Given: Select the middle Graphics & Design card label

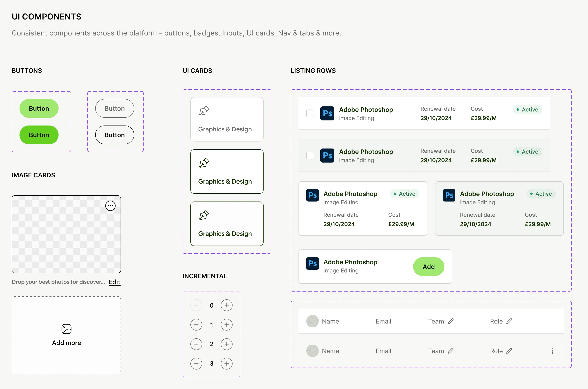Looking at the screenshot, I should [x=225, y=182].
